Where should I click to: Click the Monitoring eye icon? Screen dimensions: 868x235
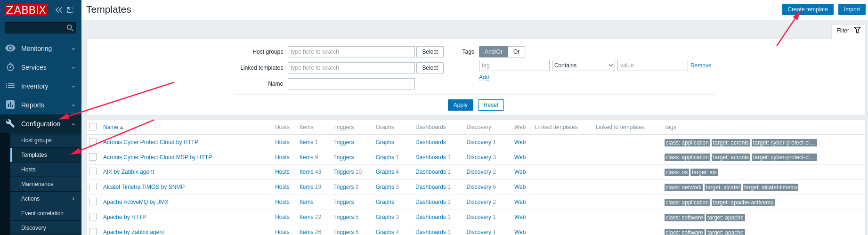(x=10, y=49)
